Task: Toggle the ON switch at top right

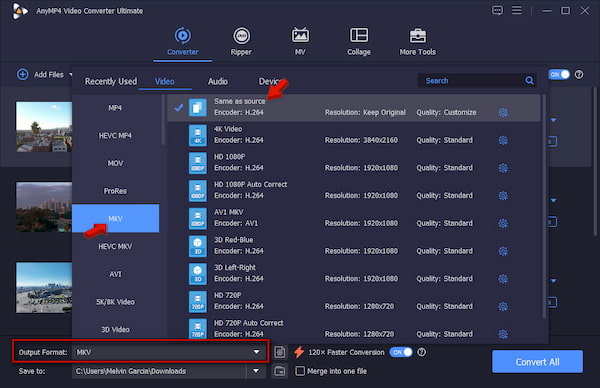Action: tap(558, 75)
